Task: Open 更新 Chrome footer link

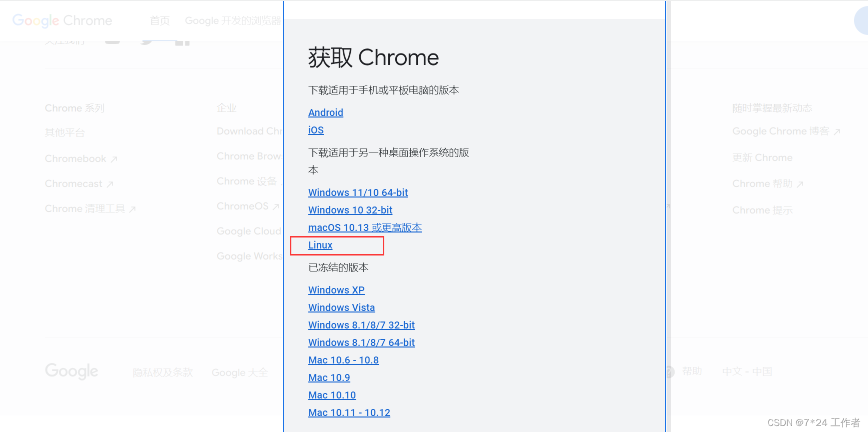Action: point(763,157)
